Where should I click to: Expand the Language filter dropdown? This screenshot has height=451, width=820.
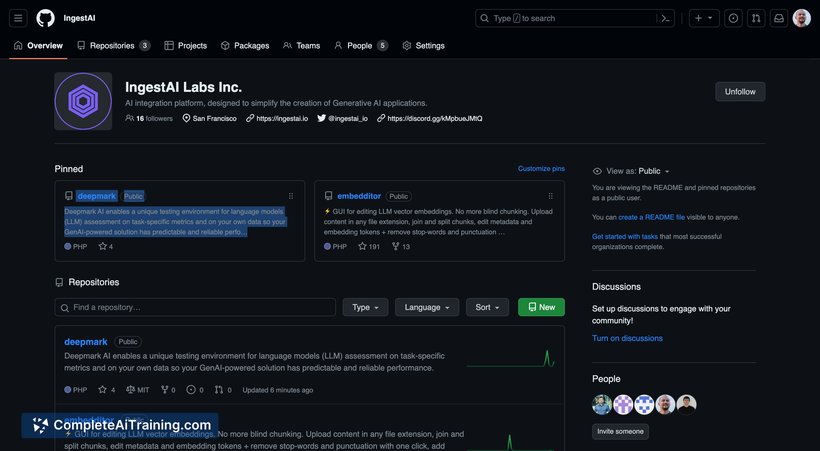click(427, 308)
